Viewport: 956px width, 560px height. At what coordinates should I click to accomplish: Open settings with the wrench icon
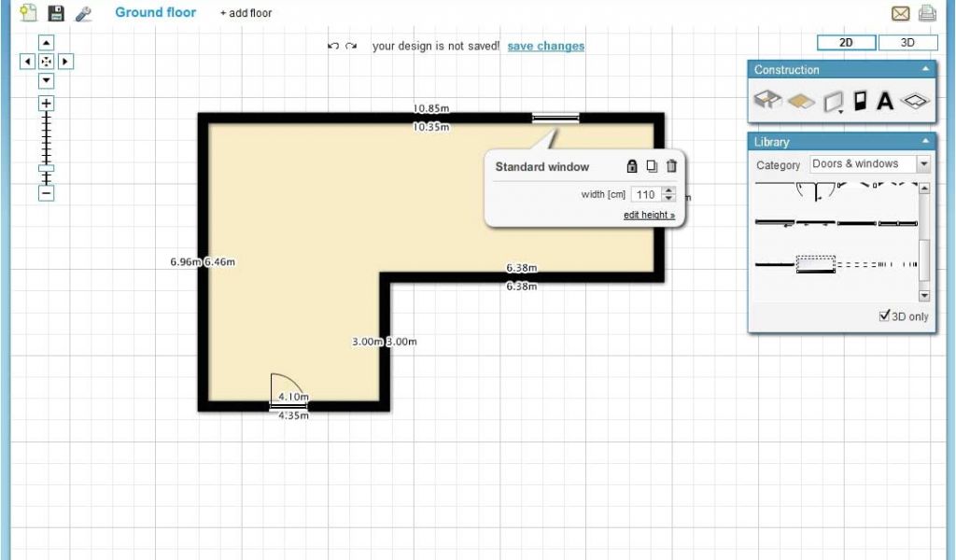pos(83,14)
